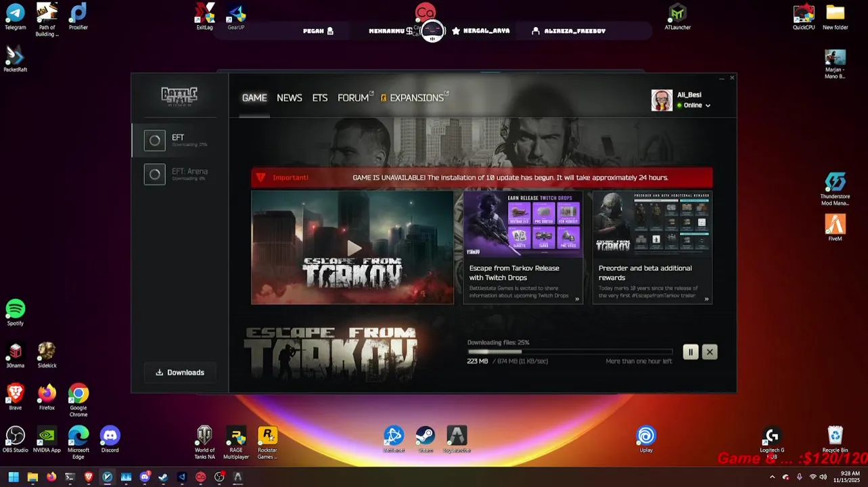
Task: Open Battle.net desktop shortcut
Action: pyautogui.click(x=394, y=439)
